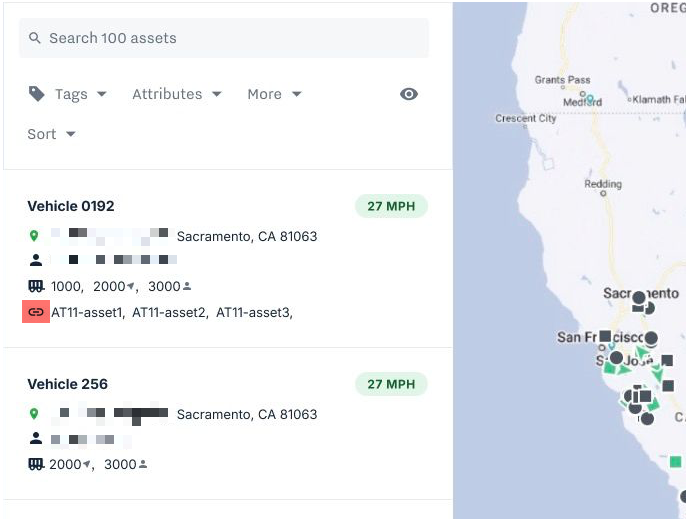This screenshot has height=522, width=688.
Task: Click Vehicle 0192 27 MPH badge
Action: [391, 206]
